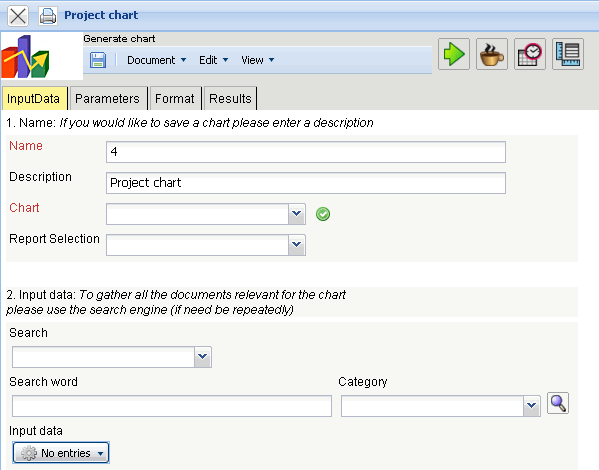Viewport: 599px width, 470px height.
Task: Click into the Search word field
Action: pyautogui.click(x=172, y=406)
